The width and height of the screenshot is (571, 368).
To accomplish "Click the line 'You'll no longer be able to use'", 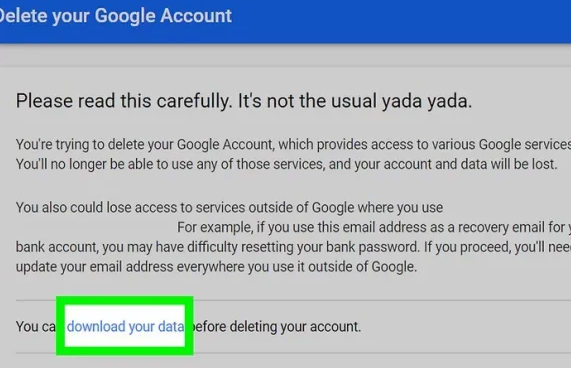I will (x=287, y=164).
